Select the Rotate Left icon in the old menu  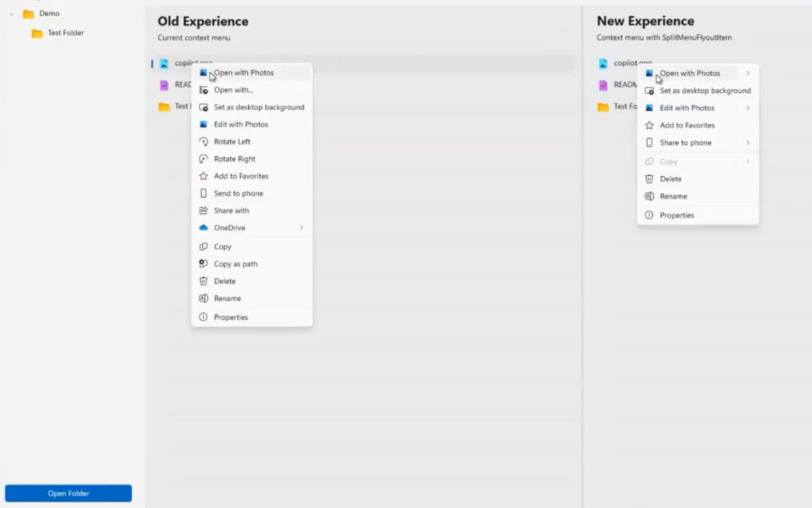coord(203,141)
